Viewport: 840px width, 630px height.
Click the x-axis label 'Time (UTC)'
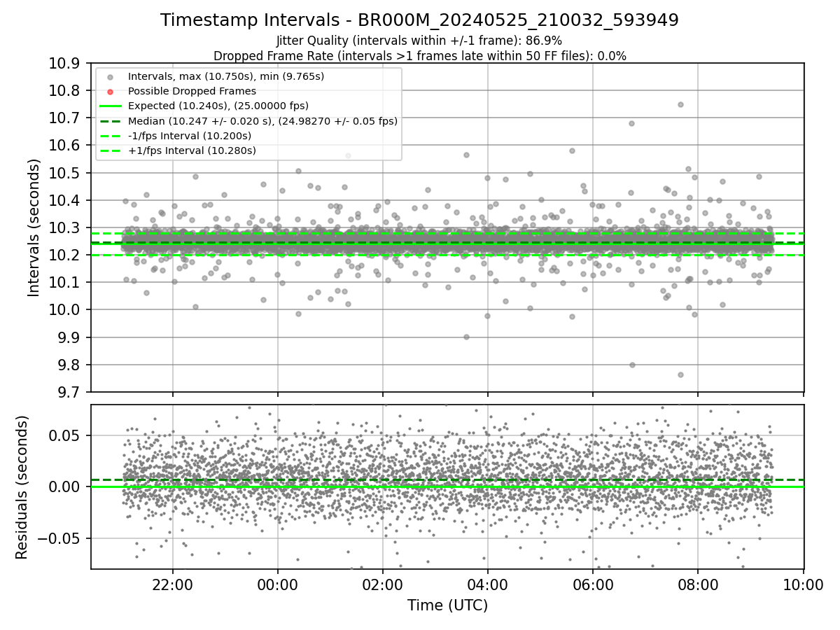[447, 605]
